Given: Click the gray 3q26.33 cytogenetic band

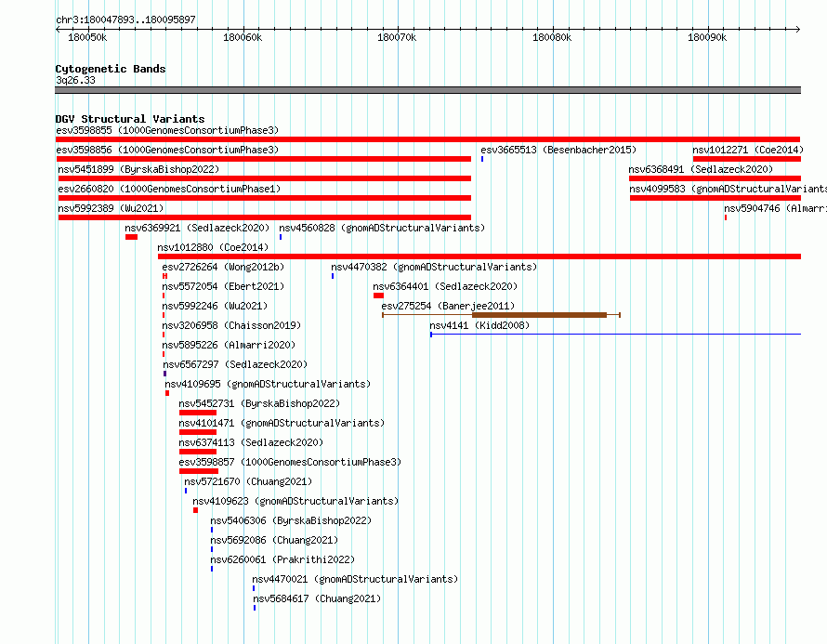Looking at the screenshot, I should tap(427, 90).
